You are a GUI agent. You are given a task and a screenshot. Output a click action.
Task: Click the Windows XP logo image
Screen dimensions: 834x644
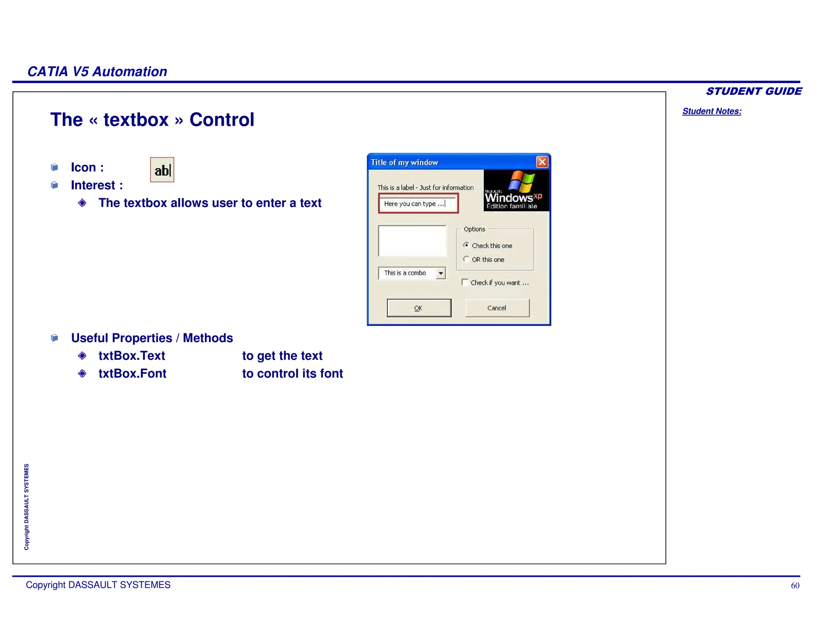pos(516,191)
